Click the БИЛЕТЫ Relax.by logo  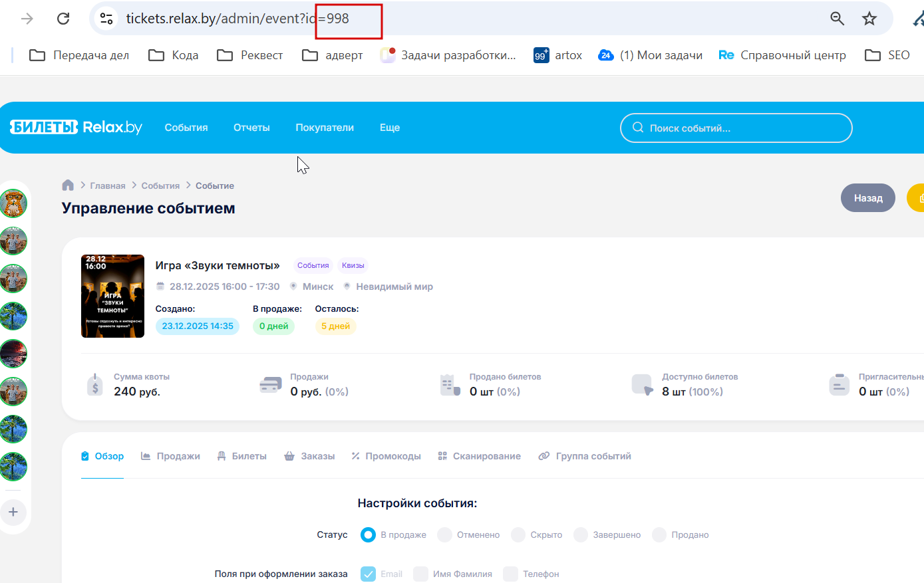coord(76,127)
